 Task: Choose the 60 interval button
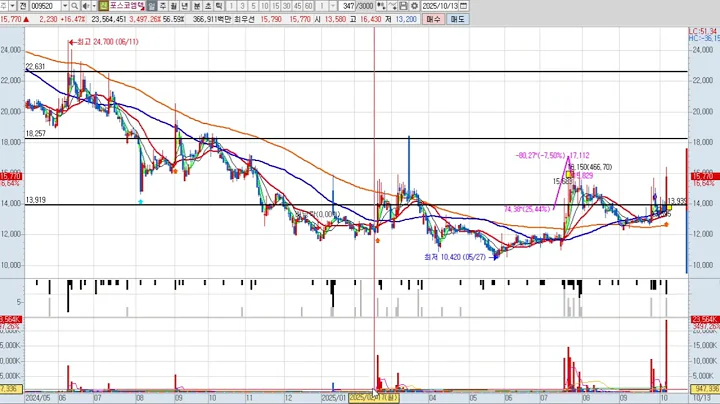click(x=309, y=6)
